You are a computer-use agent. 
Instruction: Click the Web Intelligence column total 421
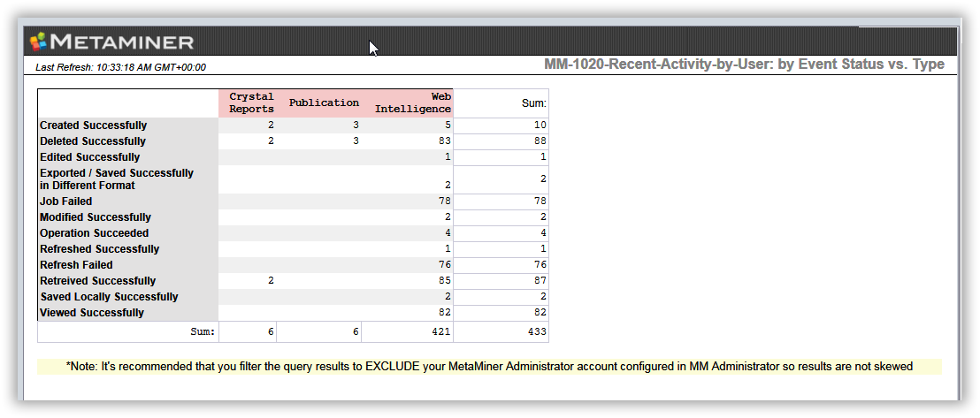click(x=441, y=331)
